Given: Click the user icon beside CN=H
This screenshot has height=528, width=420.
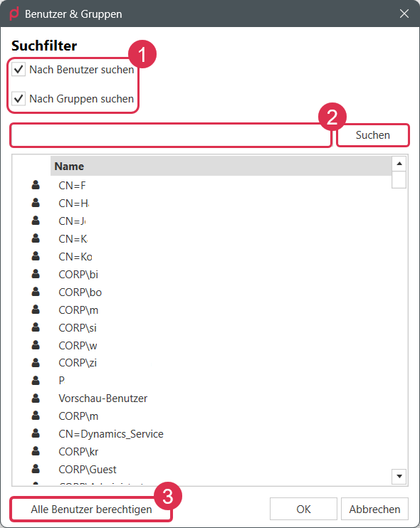Looking at the screenshot, I should pos(36,203).
